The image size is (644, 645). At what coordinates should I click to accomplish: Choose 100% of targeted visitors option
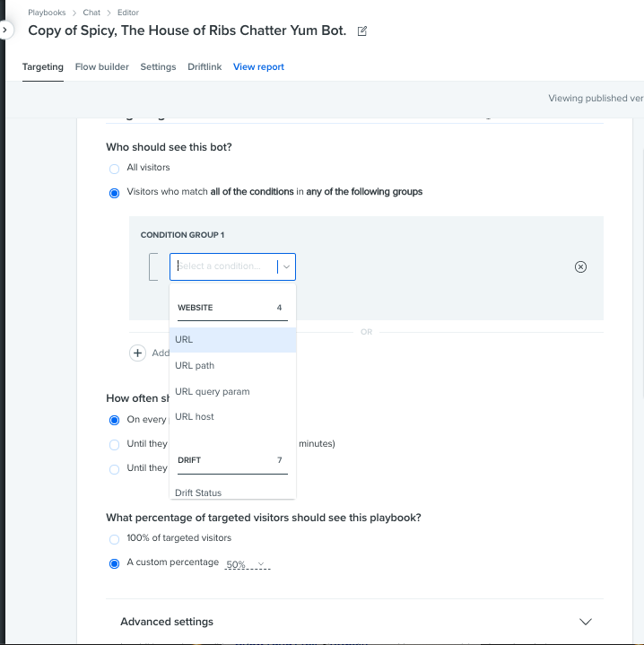coord(114,539)
